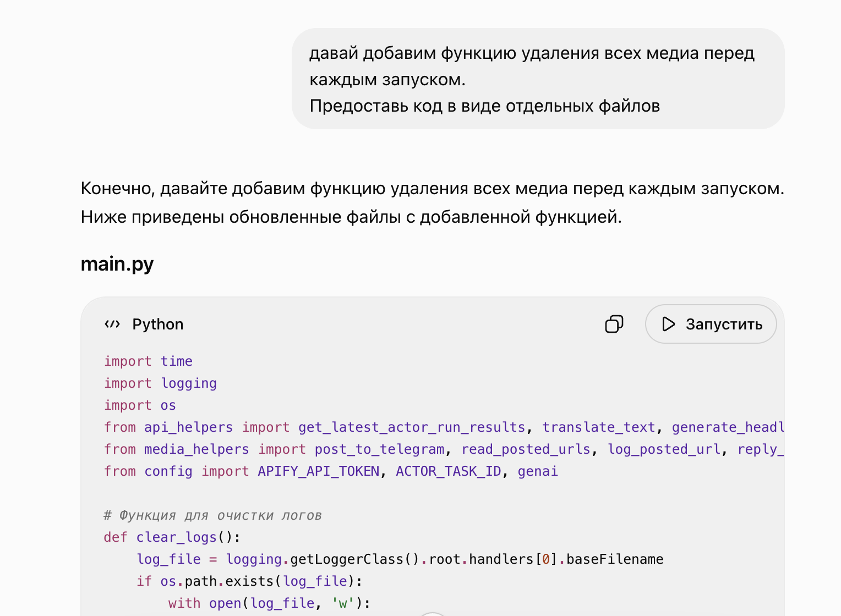Click the 'def clear_logs():' line

coord(172,537)
